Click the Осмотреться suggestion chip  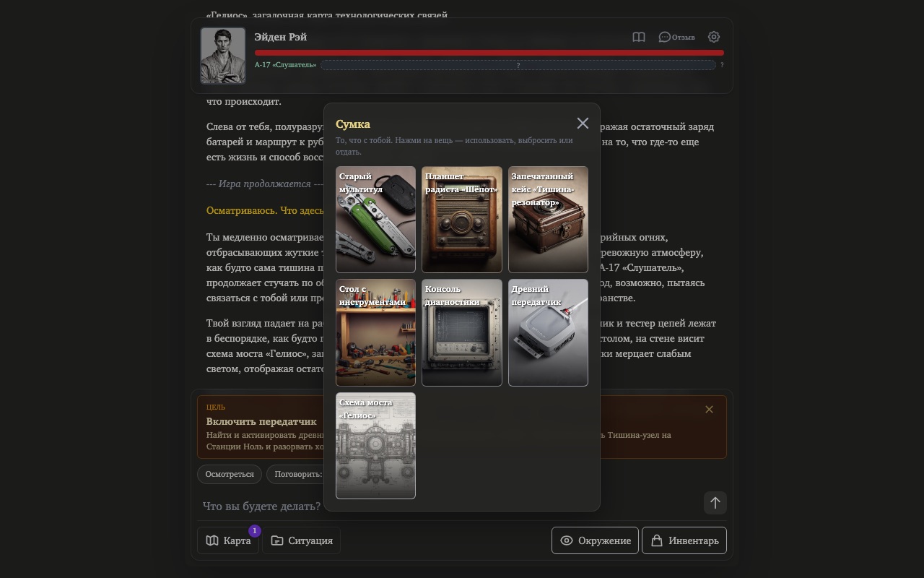(x=230, y=474)
